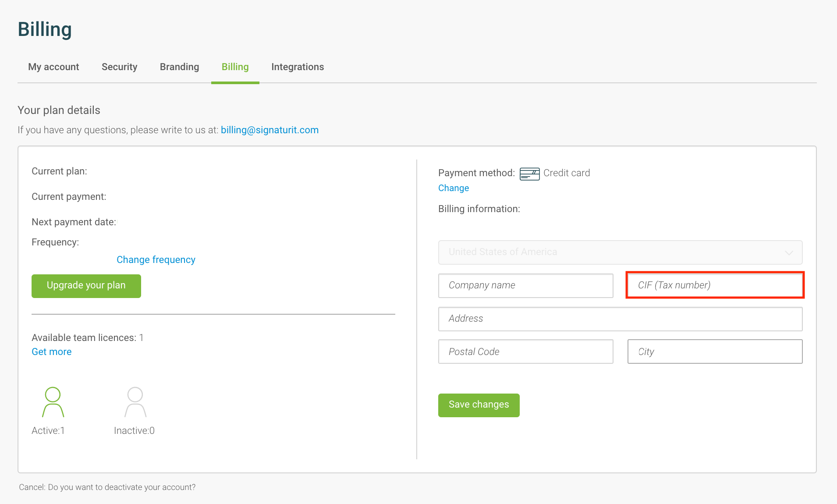Click the Credit card label
Viewport: 837px width, 504px height.
(x=567, y=173)
